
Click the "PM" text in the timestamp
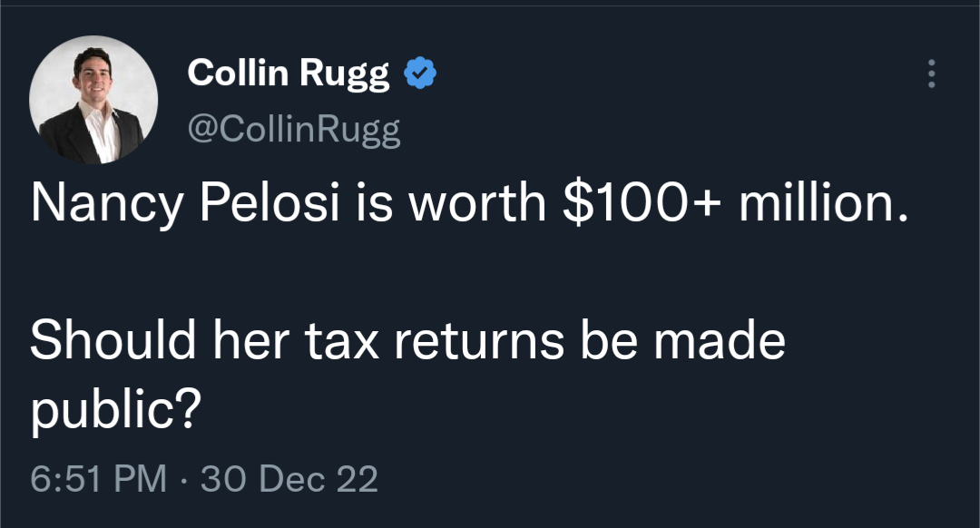pos(141,478)
